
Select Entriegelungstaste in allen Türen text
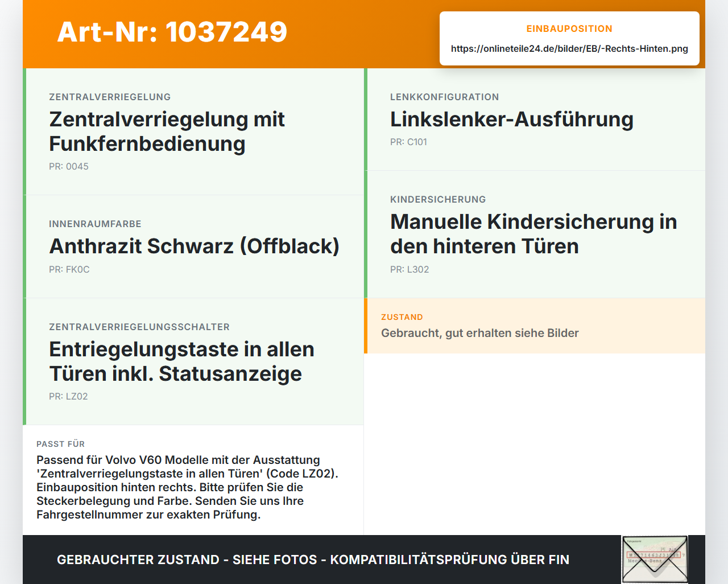point(181,361)
